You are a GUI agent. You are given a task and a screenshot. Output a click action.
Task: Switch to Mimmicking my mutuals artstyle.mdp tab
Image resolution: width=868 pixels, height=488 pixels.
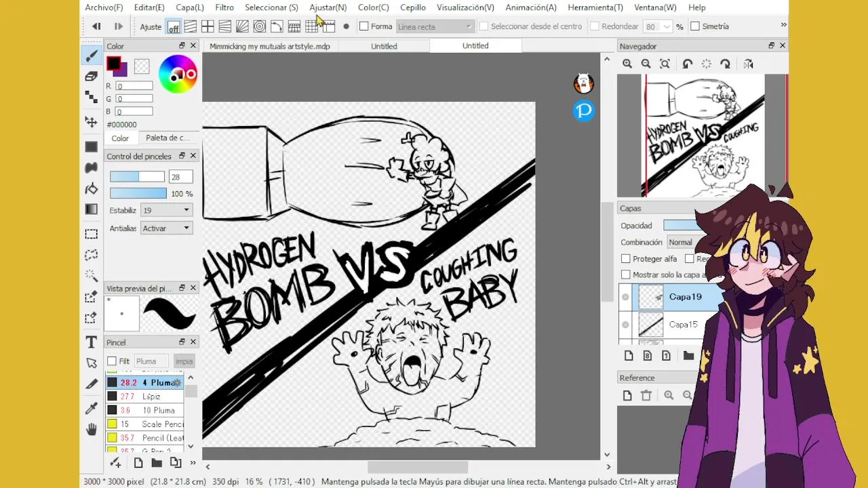point(270,46)
